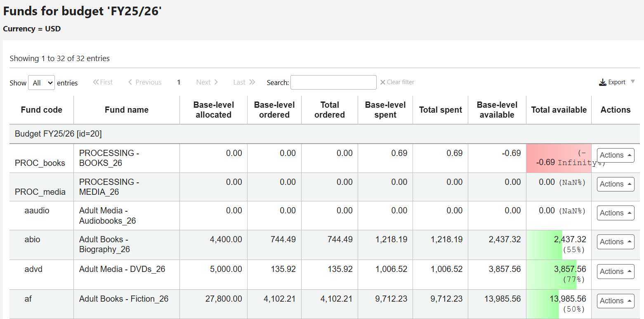The width and height of the screenshot is (644, 319).
Task: Sort by Fund code column header
Action: tap(41, 110)
